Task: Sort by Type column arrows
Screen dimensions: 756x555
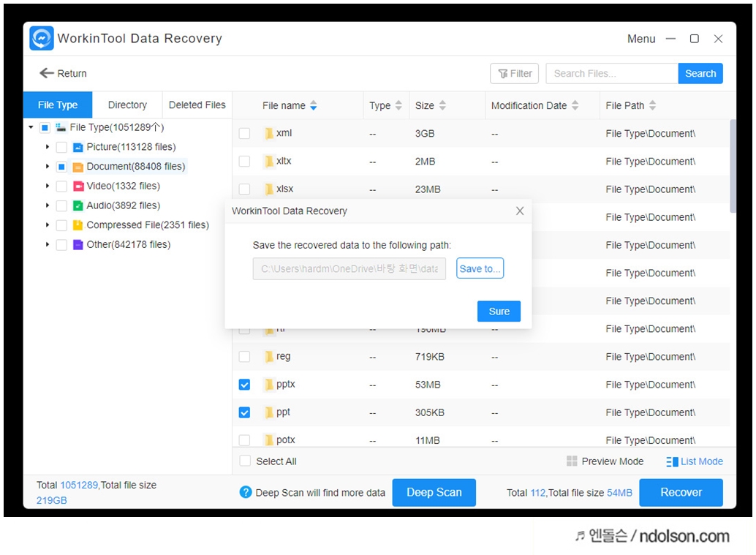Action: click(398, 105)
